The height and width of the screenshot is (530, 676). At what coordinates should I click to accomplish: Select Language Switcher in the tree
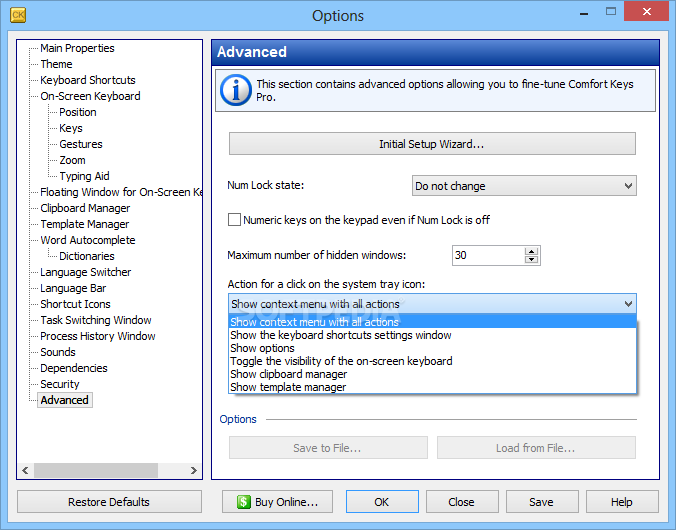[x=85, y=272]
